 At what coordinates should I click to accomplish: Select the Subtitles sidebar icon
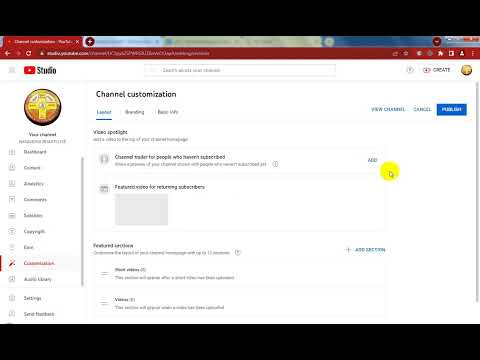tap(12, 215)
